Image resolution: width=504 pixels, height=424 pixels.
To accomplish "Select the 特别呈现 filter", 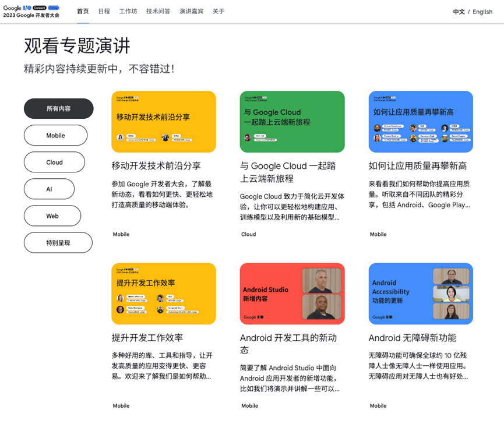I will pos(58,242).
